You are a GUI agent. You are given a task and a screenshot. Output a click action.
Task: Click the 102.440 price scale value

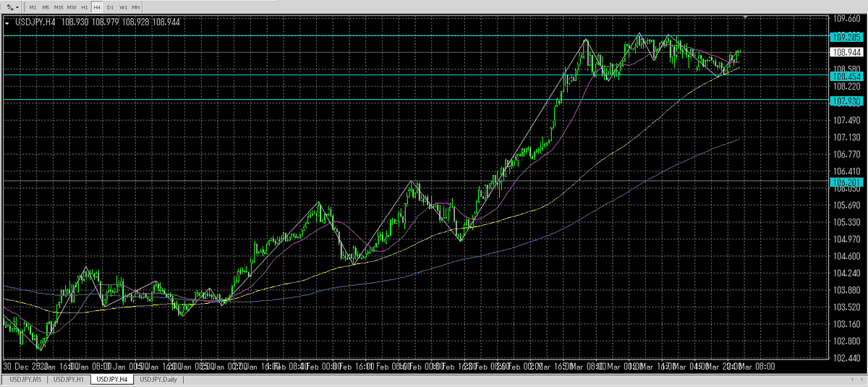click(x=846, y=357)
